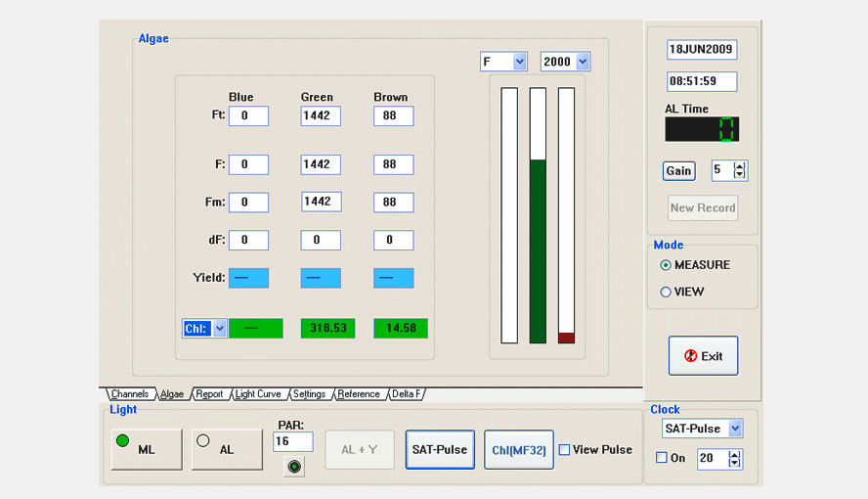Click the Green Yield field
The height and width of the screenshot is (499, 868).
point(321,278)
